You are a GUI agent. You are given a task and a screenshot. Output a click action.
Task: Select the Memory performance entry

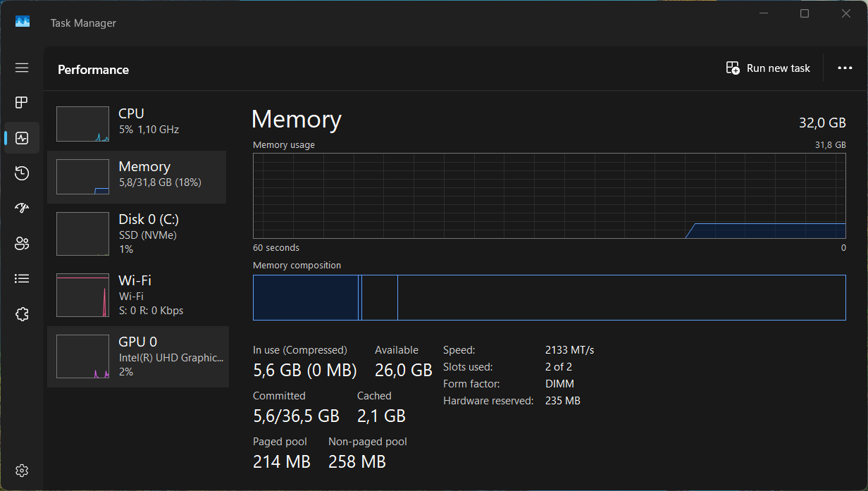pos(137,177)
